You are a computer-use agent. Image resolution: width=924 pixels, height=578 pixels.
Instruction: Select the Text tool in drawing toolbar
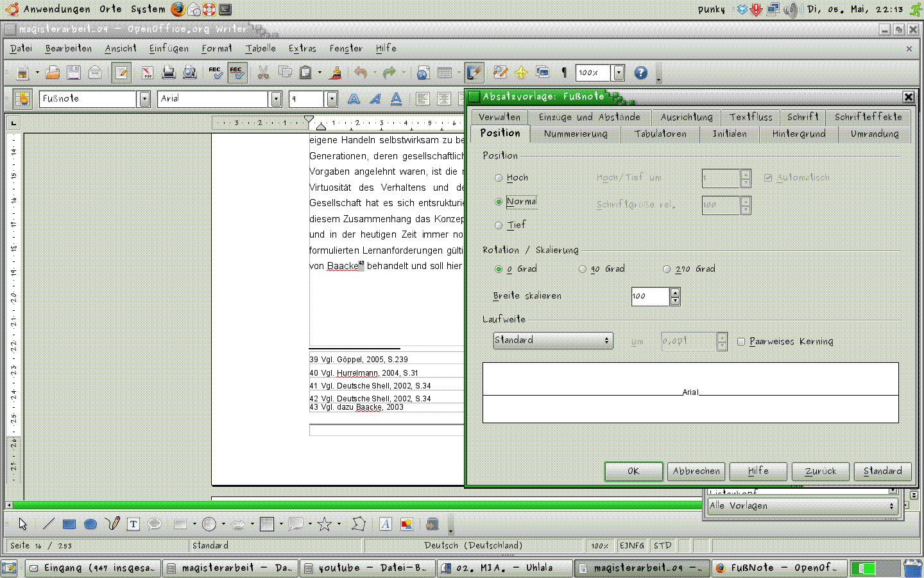[x=133, y=524]
